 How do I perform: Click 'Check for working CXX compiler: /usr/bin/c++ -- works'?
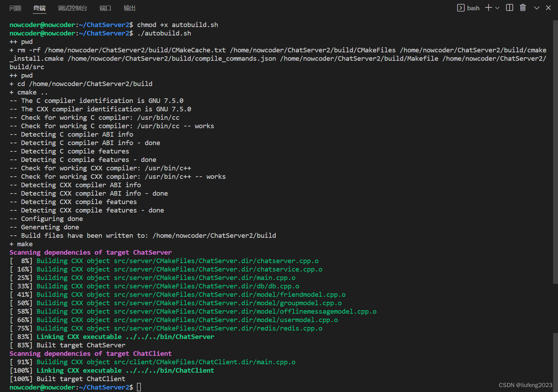tap(118, 177)
